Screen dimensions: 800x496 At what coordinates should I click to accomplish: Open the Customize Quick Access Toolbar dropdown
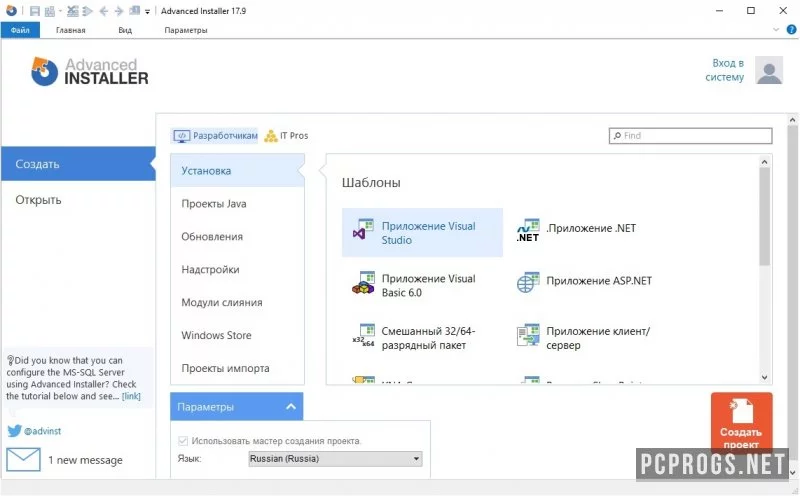coord(147,11)
